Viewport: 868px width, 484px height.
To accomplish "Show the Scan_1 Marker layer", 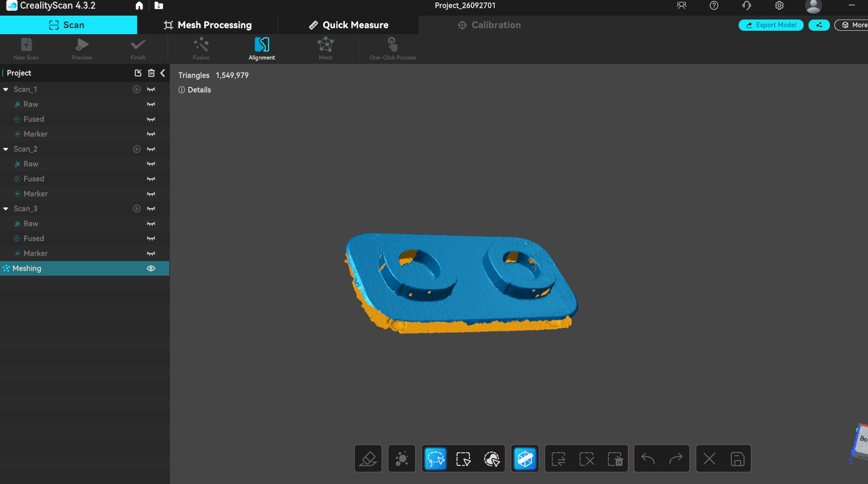I will pyautogui.click(x=151, y=134).
